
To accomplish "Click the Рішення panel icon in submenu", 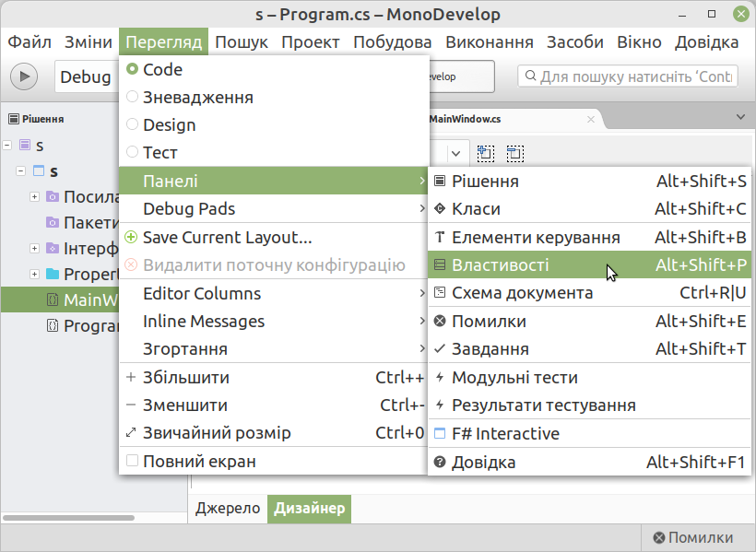I will (440, 181).
